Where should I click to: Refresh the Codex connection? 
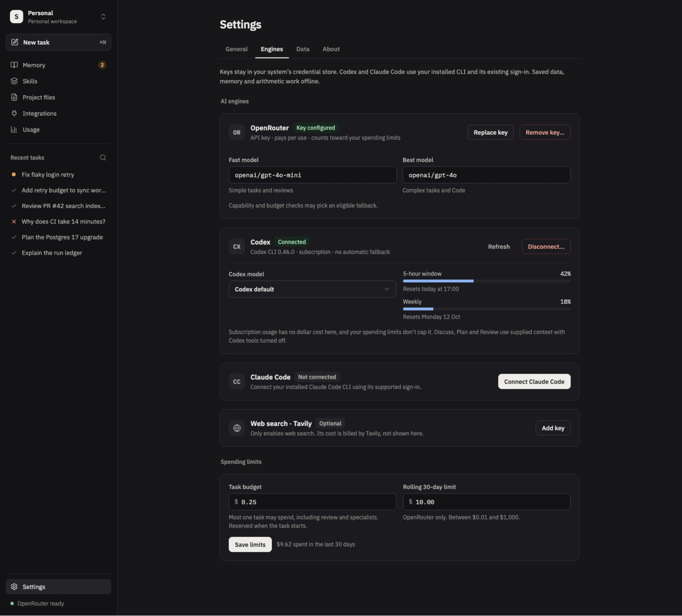click(499, 246)
